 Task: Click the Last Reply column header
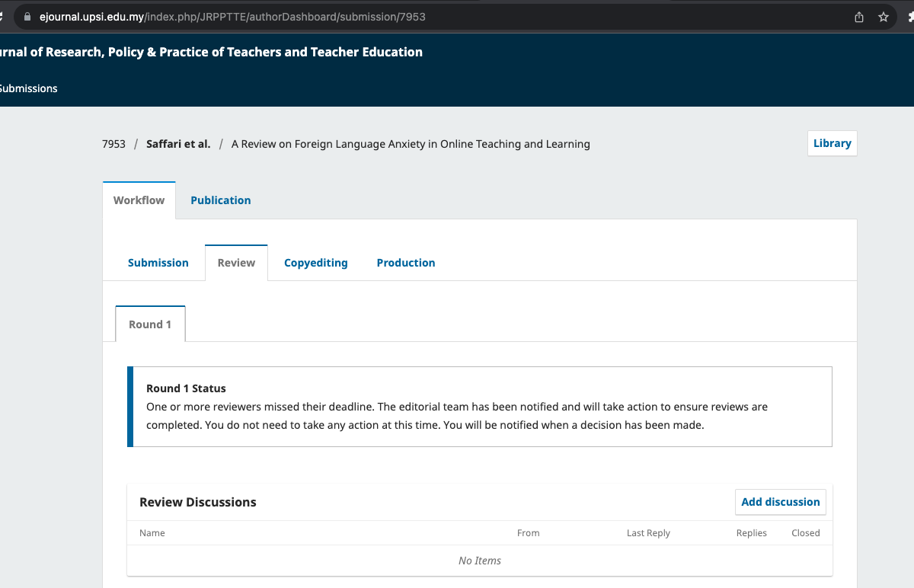click(648, 533)
